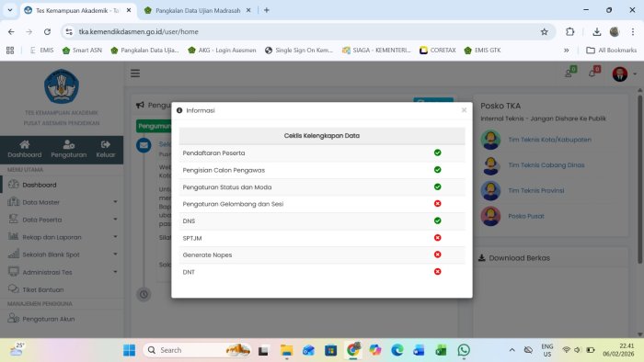Click the envelope icon in announcement timeline
The height and width of the screenshot is (362, 644).
pos(144,145)
